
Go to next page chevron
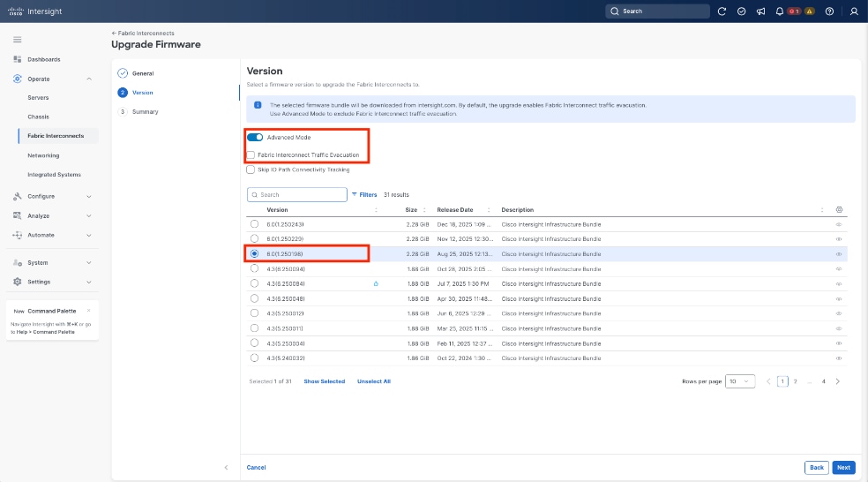837,381
